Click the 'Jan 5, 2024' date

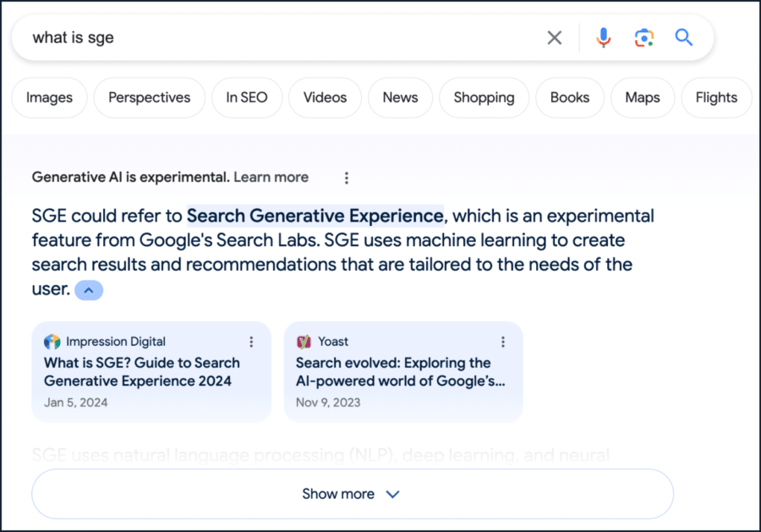pos(76,403)
